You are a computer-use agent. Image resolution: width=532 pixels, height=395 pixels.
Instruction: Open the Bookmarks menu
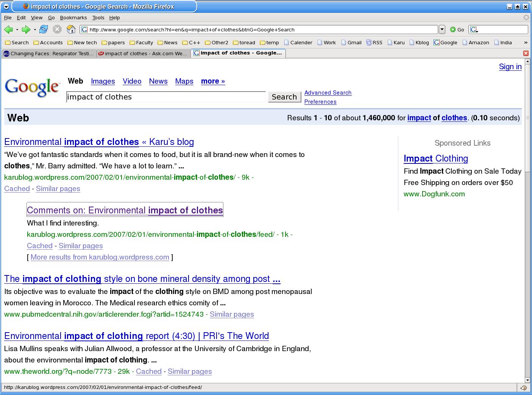point(73,17)
